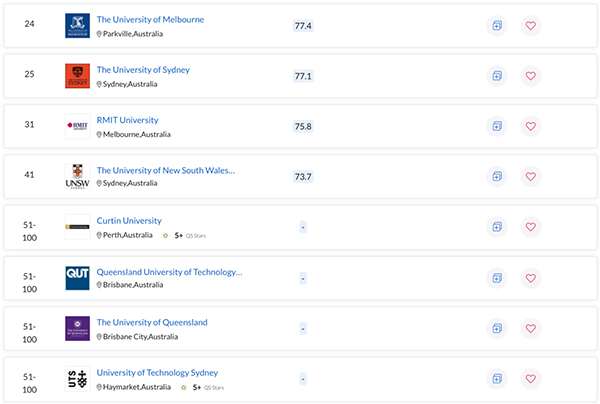Screen dimensions: 600x404
Task: Open the RMIT University logo
Action: pos(77,126)
